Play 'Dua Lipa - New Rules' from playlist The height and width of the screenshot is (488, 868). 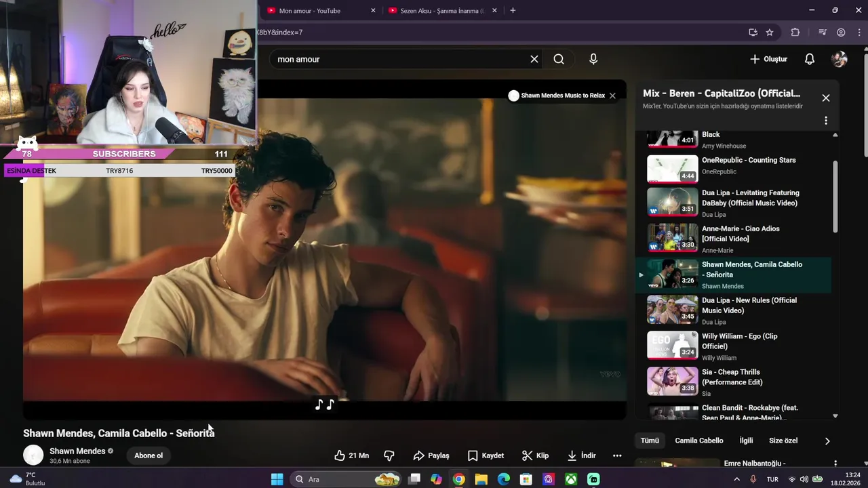pyautogui.click(x=732, y=310)
